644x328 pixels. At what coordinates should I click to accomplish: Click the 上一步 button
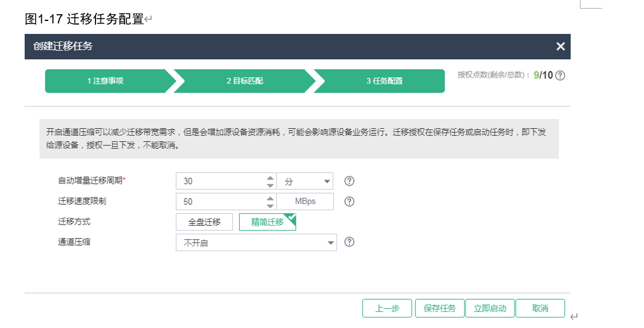(387, 308)
